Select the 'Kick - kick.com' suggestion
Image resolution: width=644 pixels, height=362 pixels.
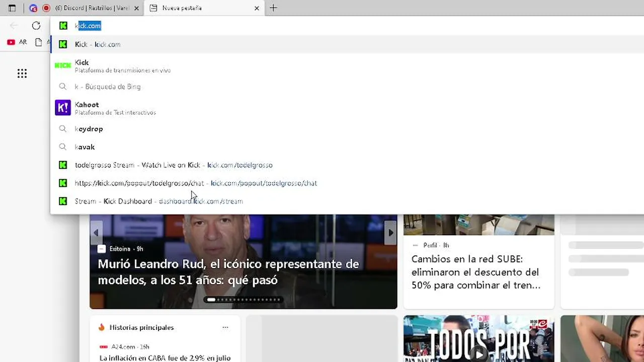click(347, 44)
